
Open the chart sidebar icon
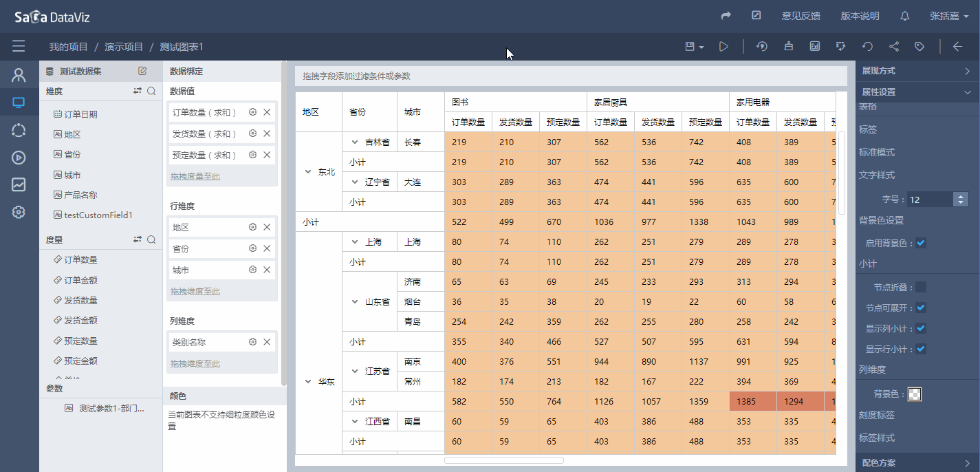pos(19,184)
